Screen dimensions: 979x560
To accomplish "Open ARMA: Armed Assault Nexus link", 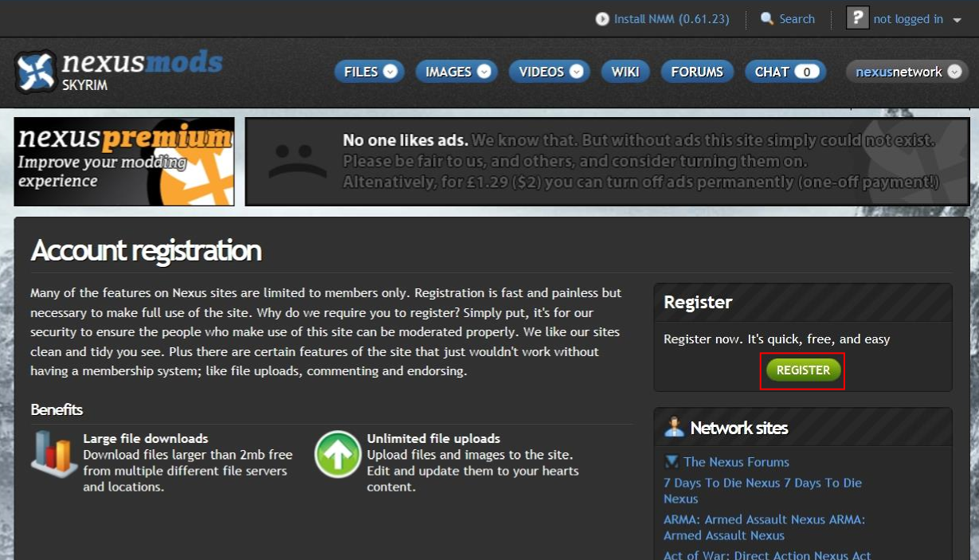I will [x=764, y=527].
